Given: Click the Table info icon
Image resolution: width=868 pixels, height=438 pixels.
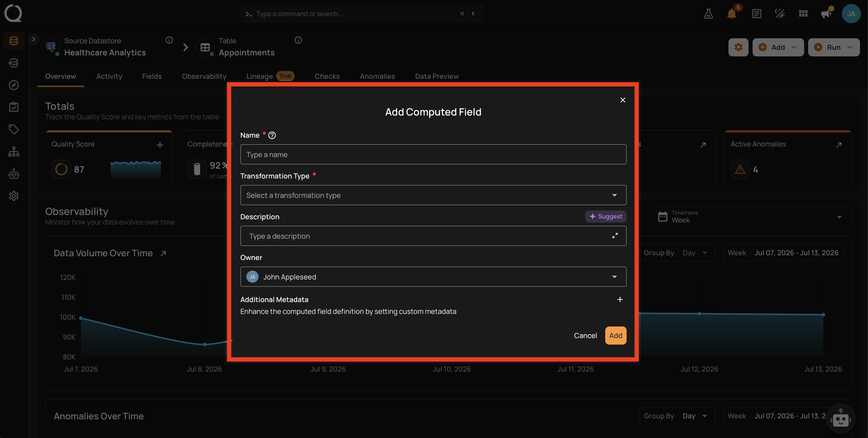Looking at the screenshot, I should (298, 40).
